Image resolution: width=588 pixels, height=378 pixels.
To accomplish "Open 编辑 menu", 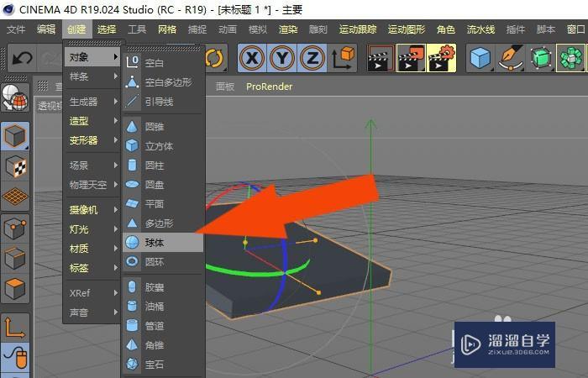I will point(46,29).
